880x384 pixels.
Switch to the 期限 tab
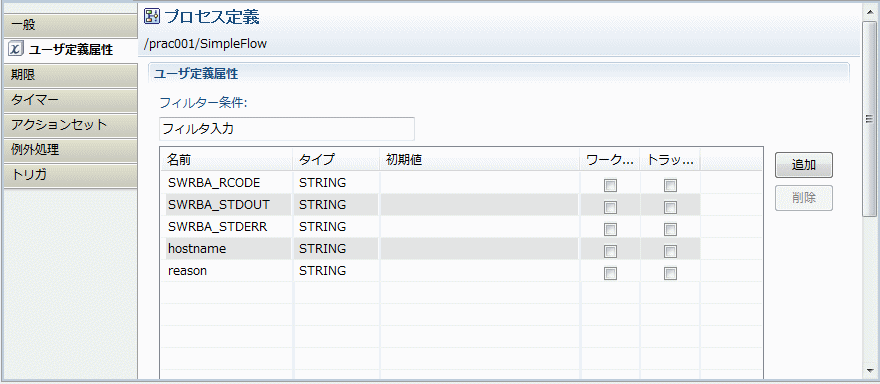[x=69, y=75]
